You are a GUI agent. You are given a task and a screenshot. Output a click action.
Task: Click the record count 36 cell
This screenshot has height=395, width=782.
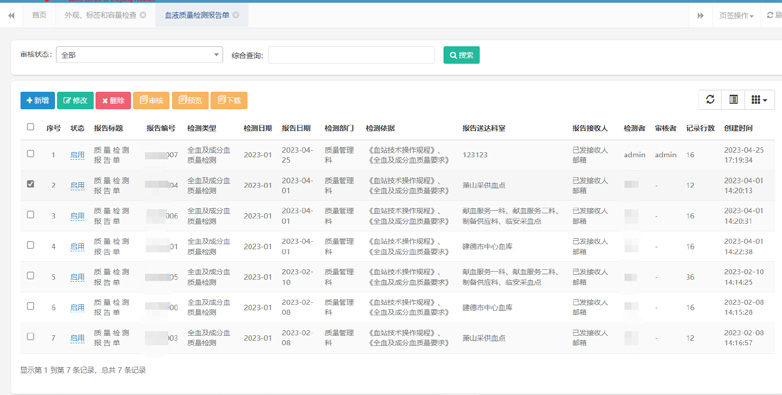click(x=690, y=277)
